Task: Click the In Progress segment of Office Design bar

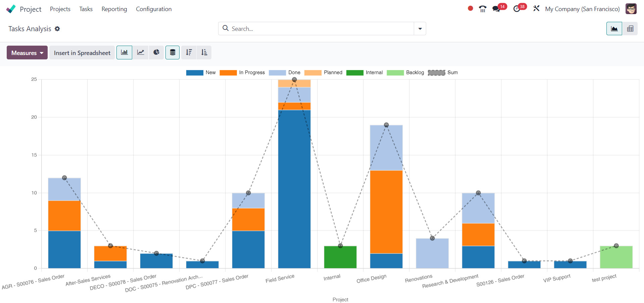Action: [x=386, y=212]
